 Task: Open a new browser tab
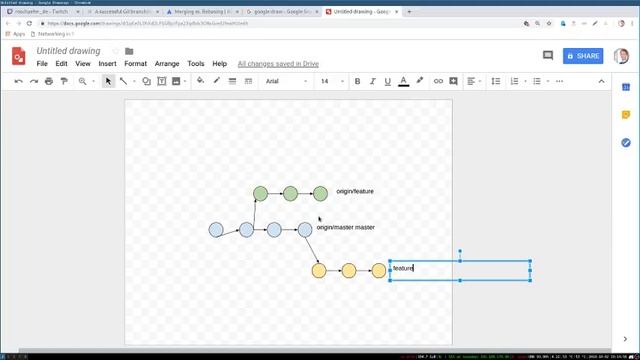[409, 12]
